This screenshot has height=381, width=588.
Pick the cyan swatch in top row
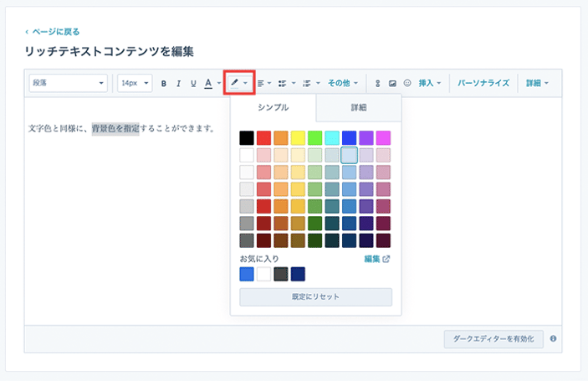[x=332, y=138]
